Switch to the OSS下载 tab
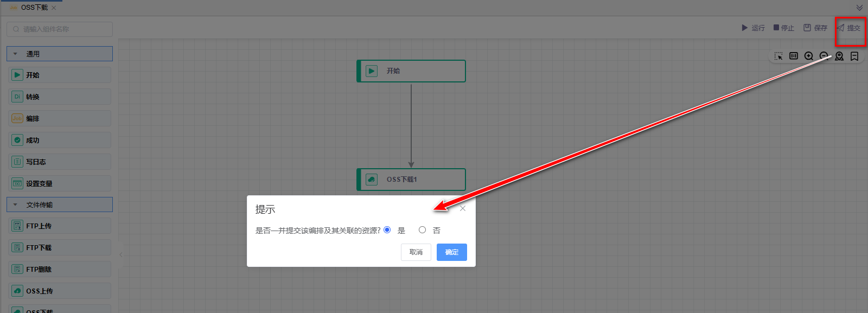 coord(34,8)
